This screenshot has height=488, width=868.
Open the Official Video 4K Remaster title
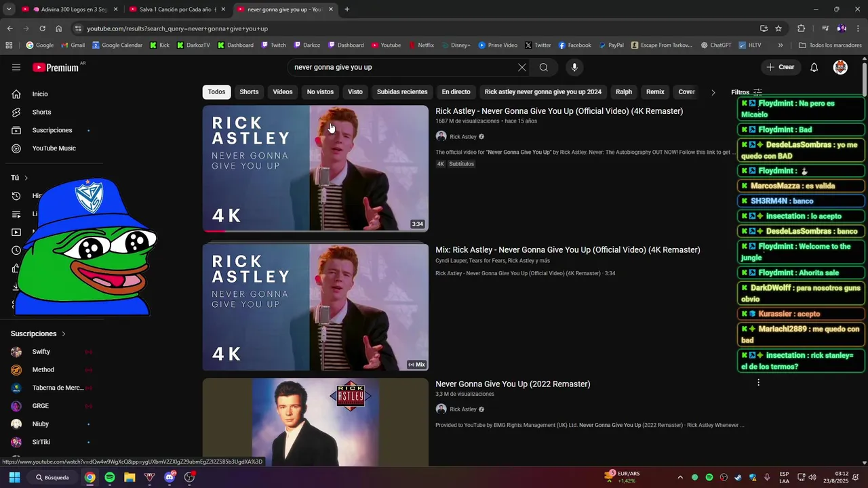(x=559, y=111)
